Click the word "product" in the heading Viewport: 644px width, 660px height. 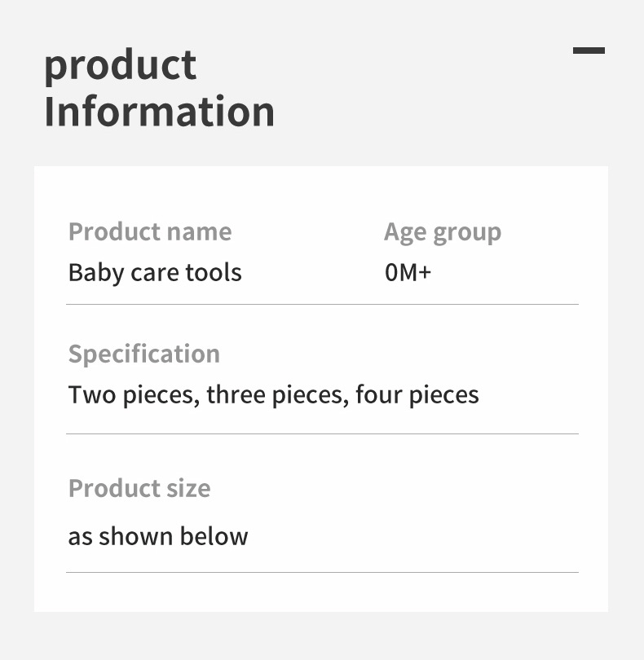[x=120, y=67]
